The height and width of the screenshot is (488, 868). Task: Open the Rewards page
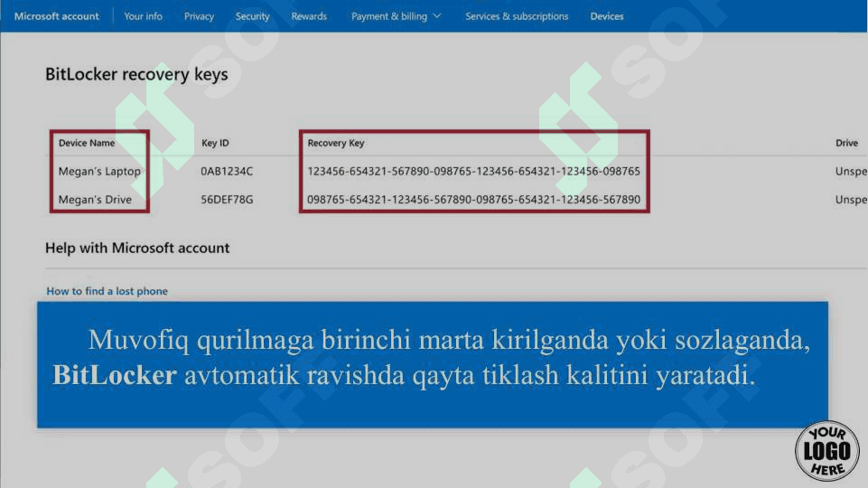309,16
